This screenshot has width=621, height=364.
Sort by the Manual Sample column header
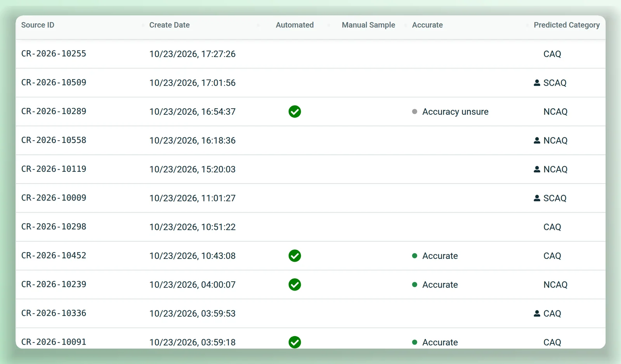[368, 25]
